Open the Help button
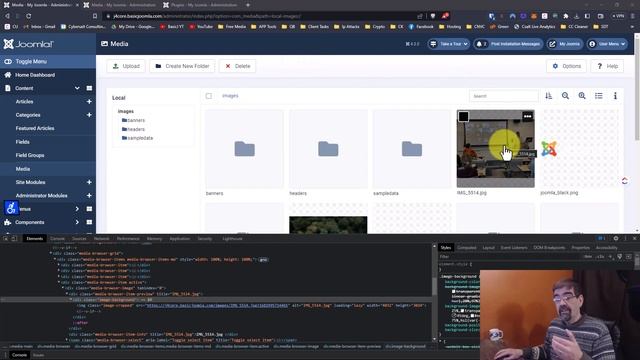 click(607, 66)
